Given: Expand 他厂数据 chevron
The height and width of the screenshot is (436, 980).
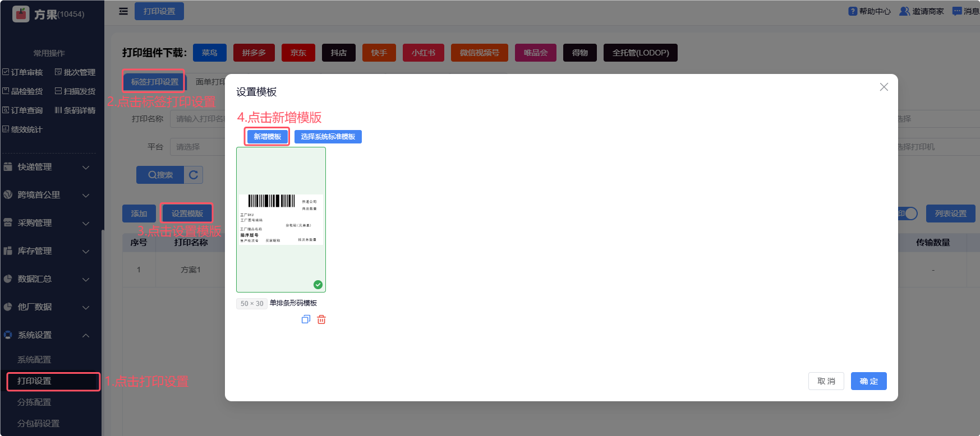Looking at the screenshot, I should pyautogui.click(x=86, y=307).
